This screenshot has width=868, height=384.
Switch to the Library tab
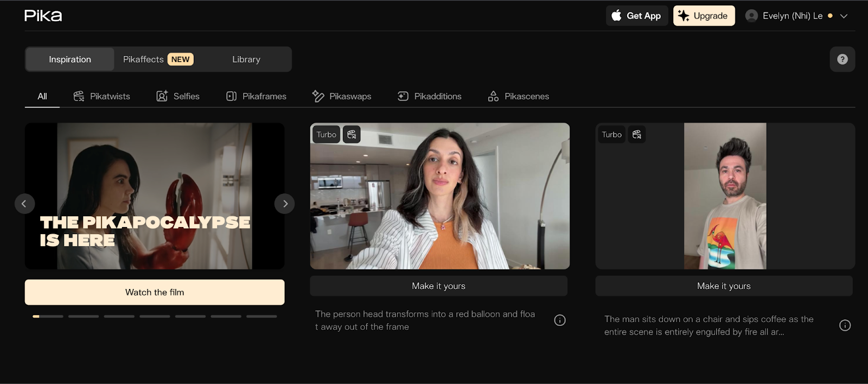pos(246,59)
